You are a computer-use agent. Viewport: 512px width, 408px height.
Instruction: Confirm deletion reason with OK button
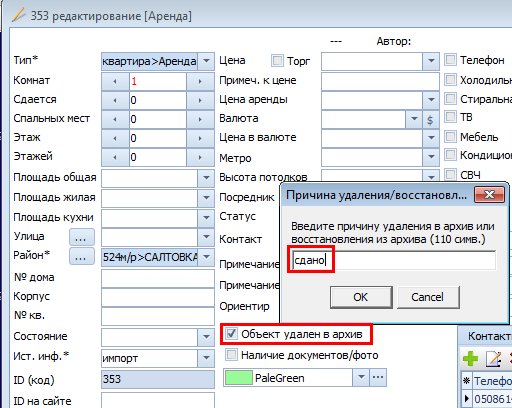pos(361,297)
